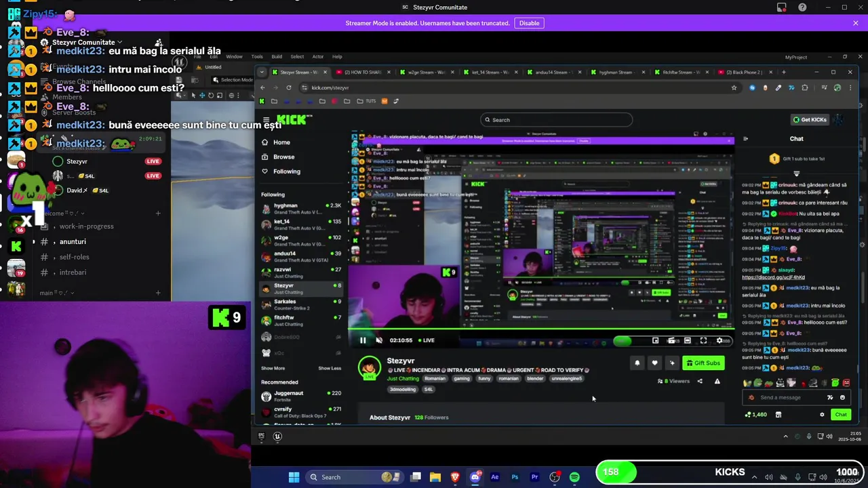This screenshot has height=488, width=868.
Task: Switch to the w2ge Stream browser tab
Action: point(427,72)
